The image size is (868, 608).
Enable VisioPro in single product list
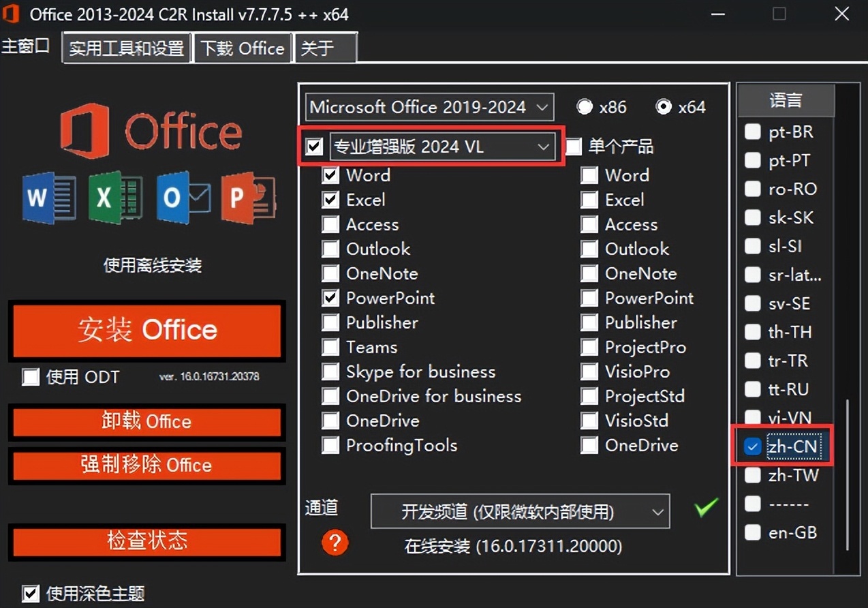pos(589,371)
